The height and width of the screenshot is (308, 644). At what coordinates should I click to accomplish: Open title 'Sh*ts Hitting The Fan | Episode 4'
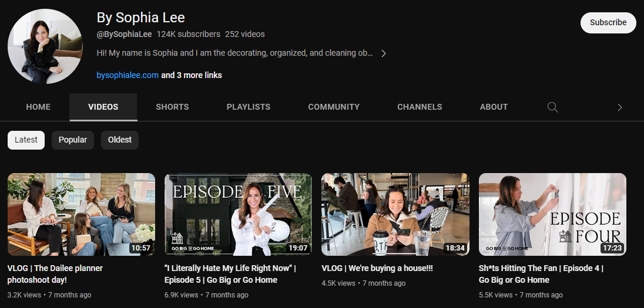(x=541, y=274)
